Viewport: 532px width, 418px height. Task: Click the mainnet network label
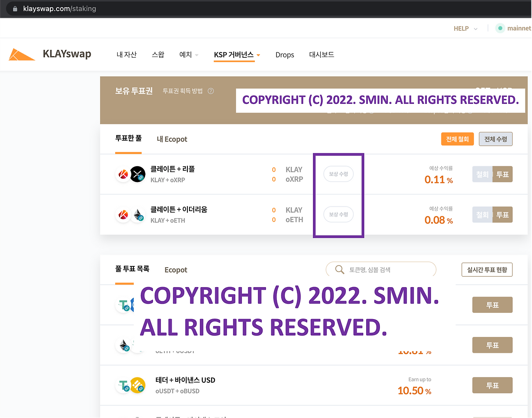pos(519,28)
